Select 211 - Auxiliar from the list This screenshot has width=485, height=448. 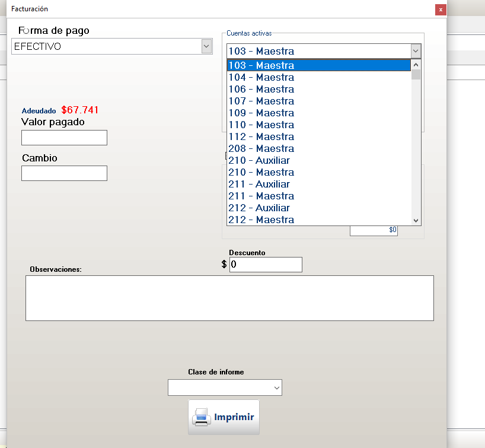coord(259,184)
